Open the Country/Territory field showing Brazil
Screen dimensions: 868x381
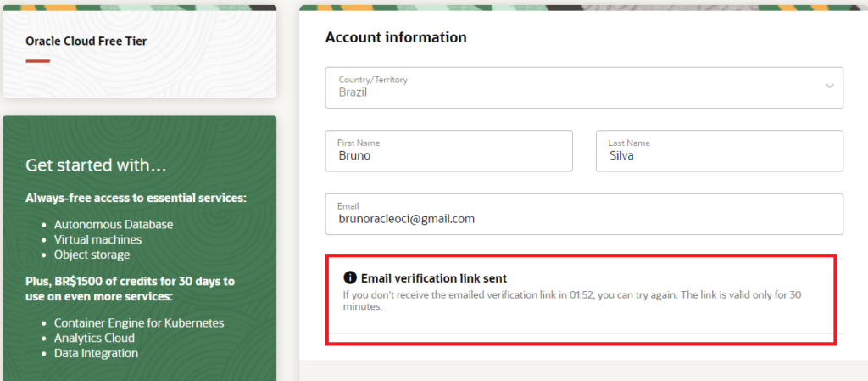pyautogui.click(x=584, y=87)
